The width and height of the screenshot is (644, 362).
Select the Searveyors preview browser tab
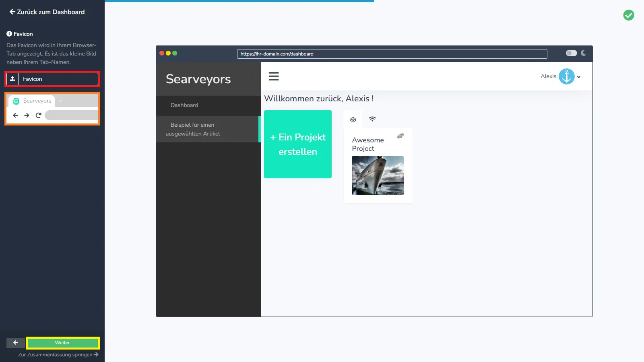pos(32,101)
